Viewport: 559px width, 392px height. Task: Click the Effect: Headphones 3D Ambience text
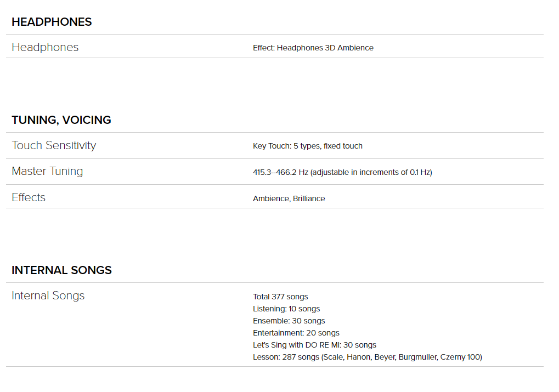(313, 48)
